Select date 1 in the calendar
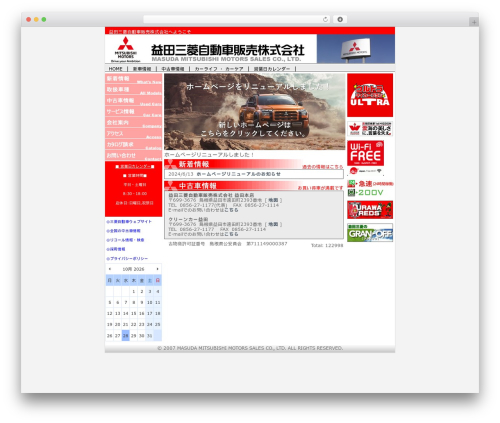Image resolution: width=500 pixels, height=423 pixels. [134, 292]
